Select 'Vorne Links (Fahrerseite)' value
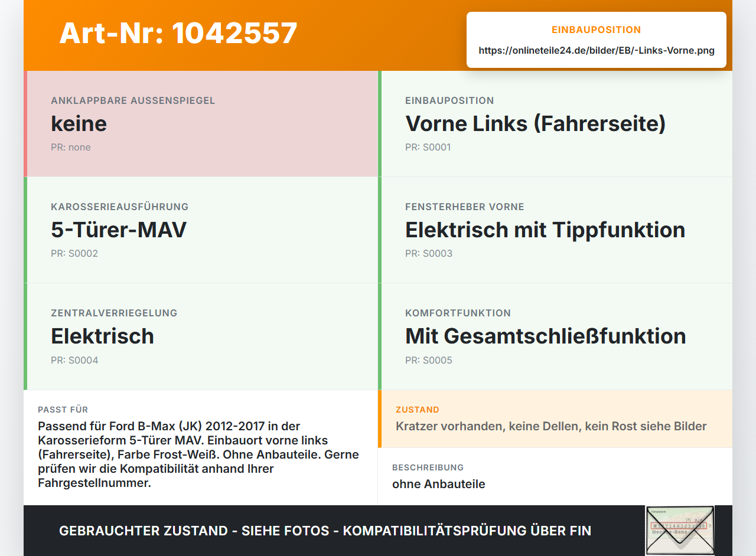 click(x=536, y=123)
